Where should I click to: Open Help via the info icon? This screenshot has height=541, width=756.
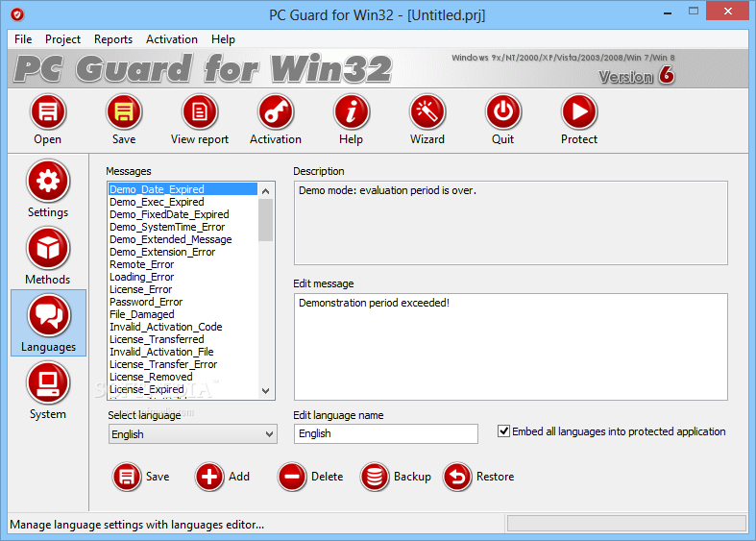[x=351, y=111]
